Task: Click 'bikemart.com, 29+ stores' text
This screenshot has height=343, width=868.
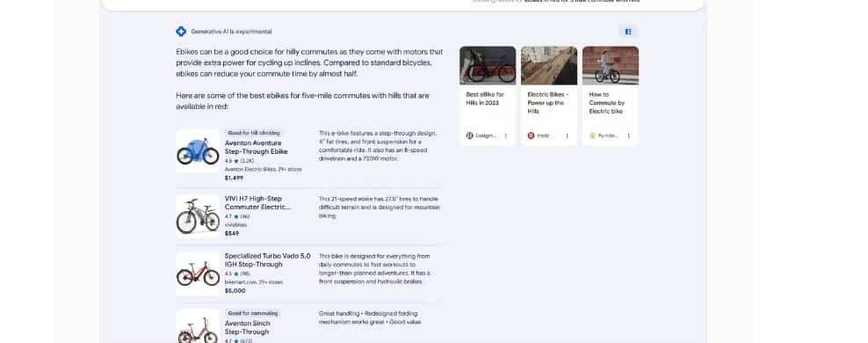Action: point(254,282)
